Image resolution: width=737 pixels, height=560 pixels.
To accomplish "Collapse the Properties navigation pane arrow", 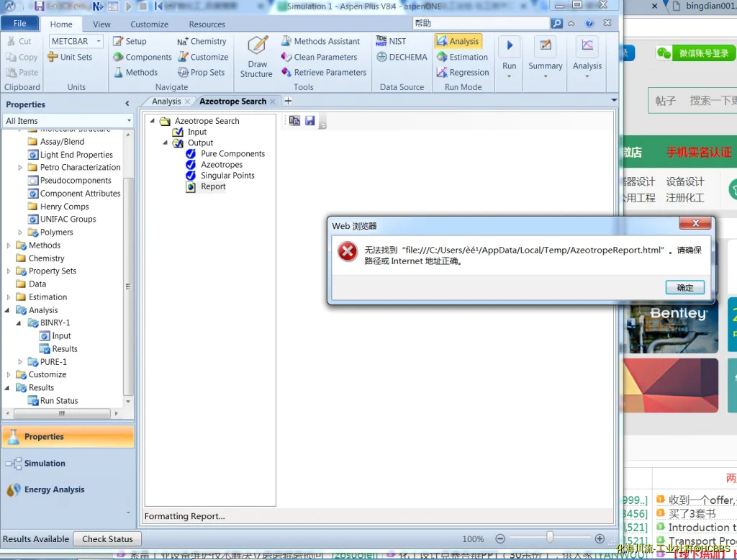I will [127, 104].
